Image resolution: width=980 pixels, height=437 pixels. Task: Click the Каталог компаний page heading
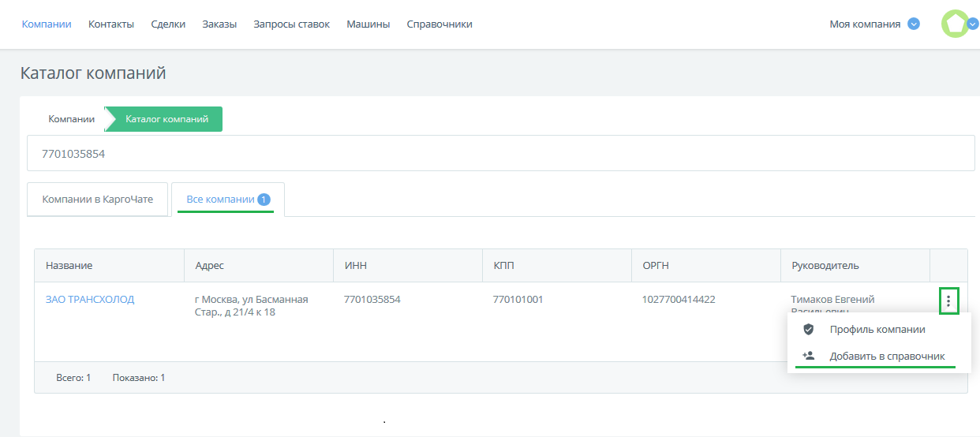(x=93, y=73)
